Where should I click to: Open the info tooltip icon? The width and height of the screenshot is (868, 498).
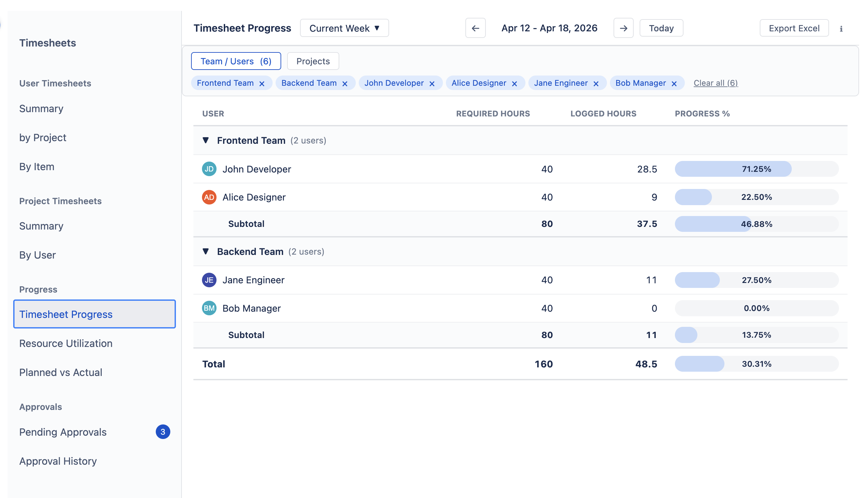[x=841, y=29]
